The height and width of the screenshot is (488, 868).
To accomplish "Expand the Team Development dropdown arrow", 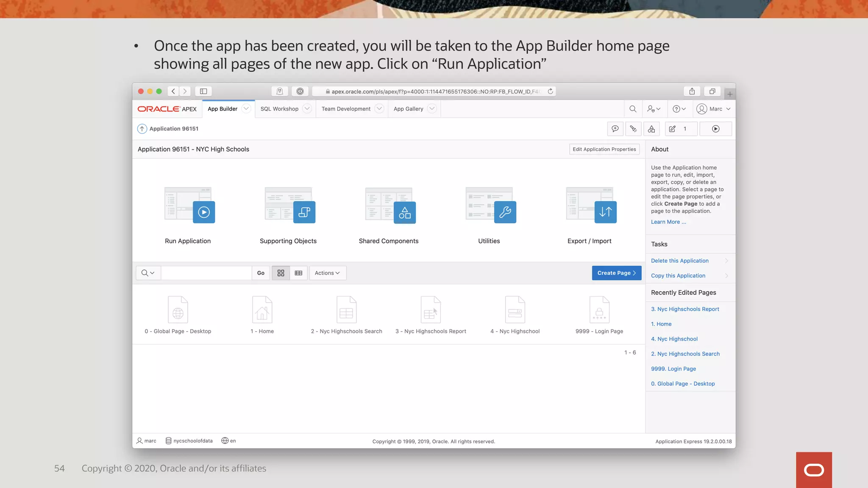I will (379, 109).
